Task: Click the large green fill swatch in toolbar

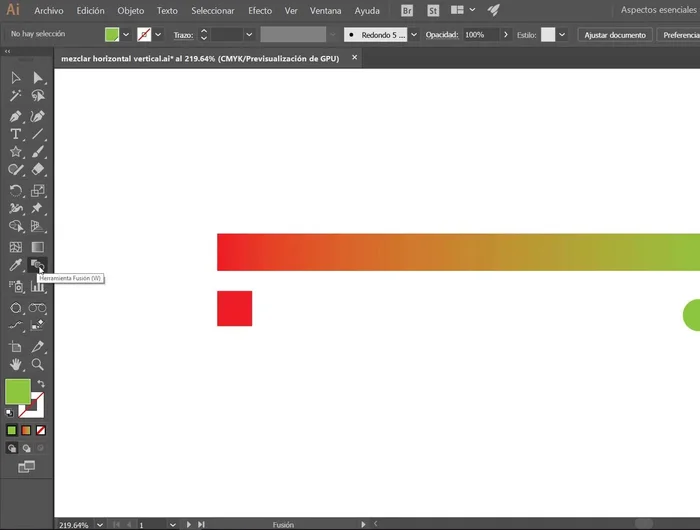Action: 17,392
